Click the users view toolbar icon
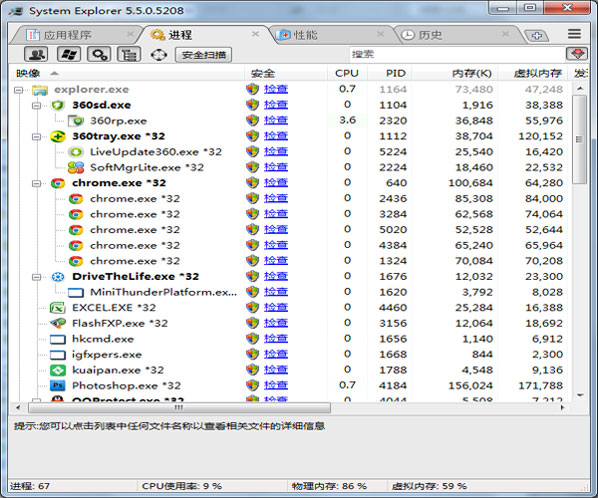This screenshot has width=598, height=498. (36, 55)
